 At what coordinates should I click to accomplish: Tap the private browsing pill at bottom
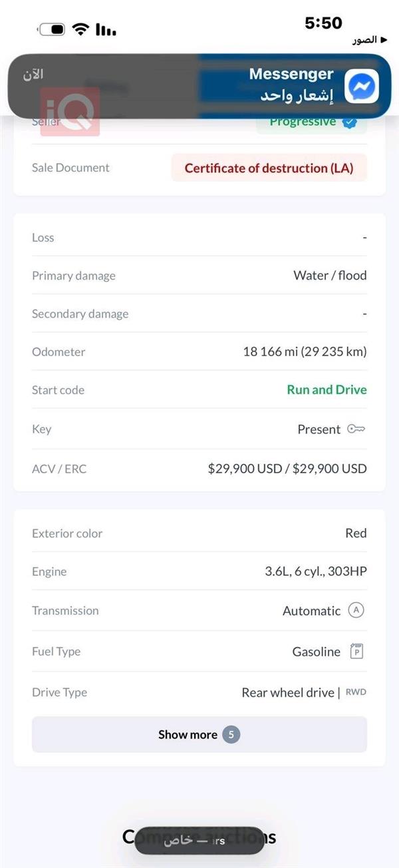[x=199, y=840]
